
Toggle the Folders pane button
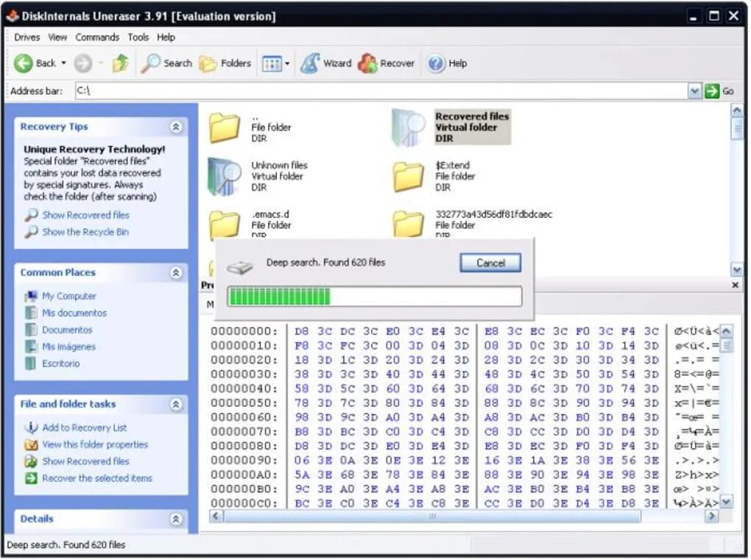(x=225, y=63)
